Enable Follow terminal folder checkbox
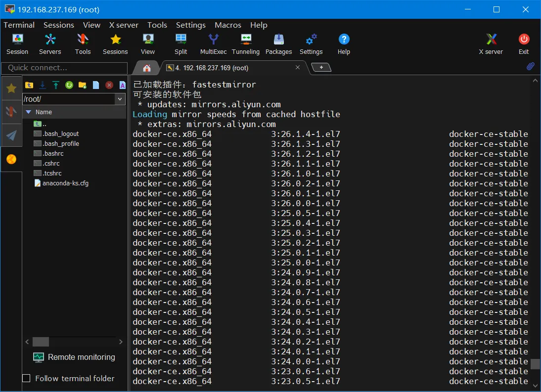 (x=26, y=378)
